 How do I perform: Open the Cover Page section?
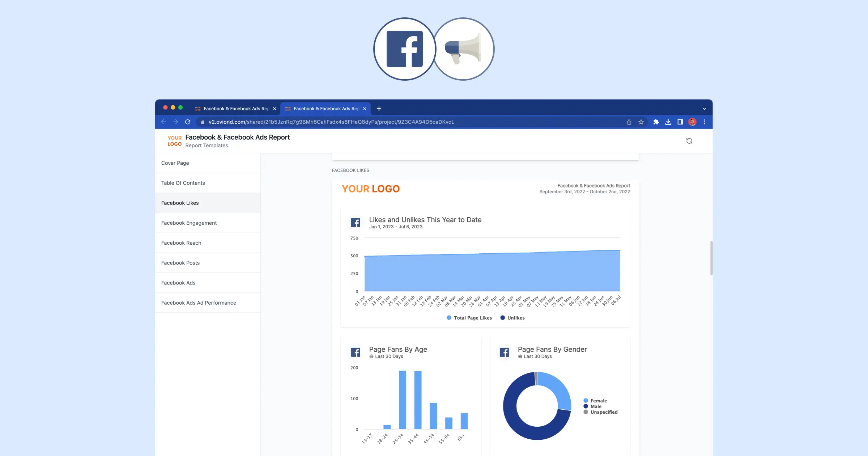(x=208, y=163)
